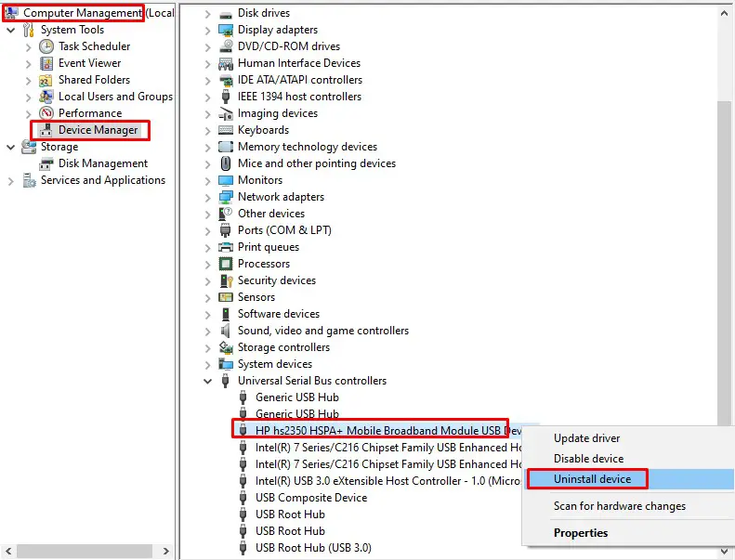This screenshot has height=560, width=735.
Task: Open Properties from the context menu
Action: [627, 533]
